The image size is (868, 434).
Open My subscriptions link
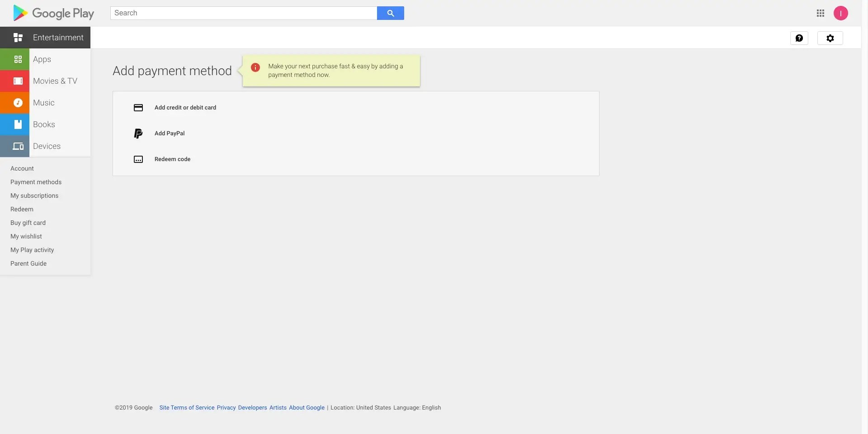34,196
